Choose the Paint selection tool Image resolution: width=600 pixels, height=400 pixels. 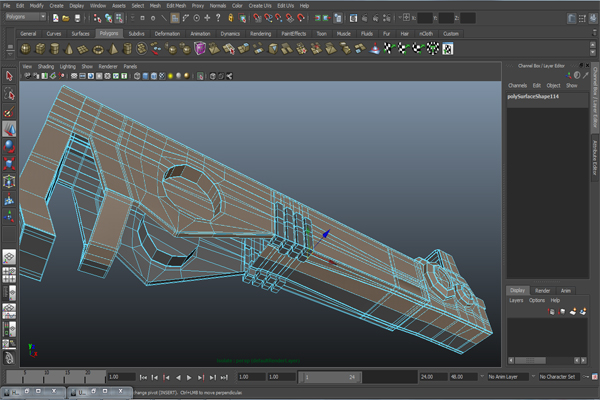9,112
